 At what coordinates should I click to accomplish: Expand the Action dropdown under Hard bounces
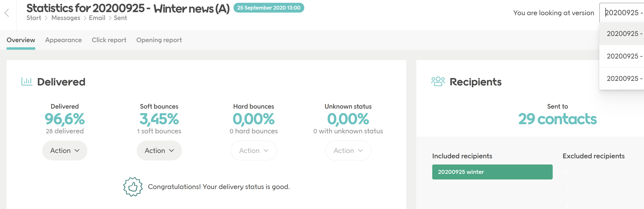(x=253, y=151)
